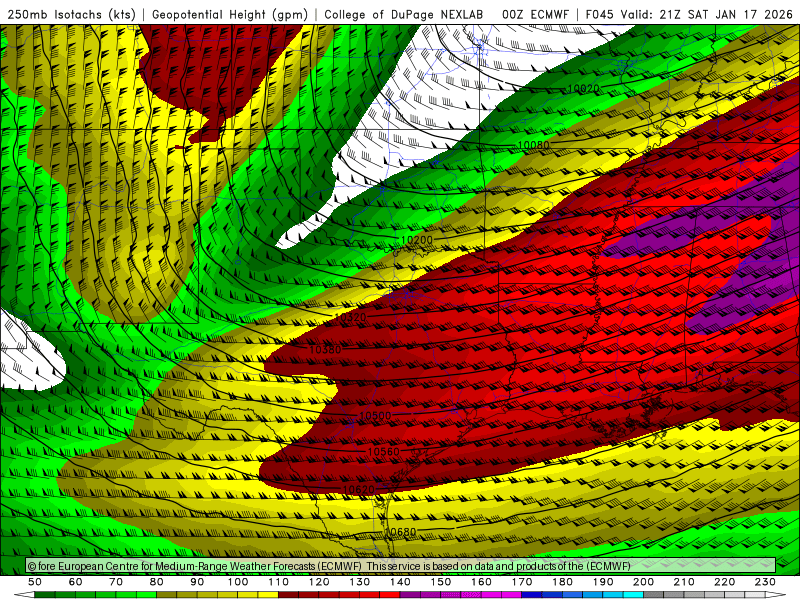Click the 90 knot legend label
The height and width of the screenshot is (600, 800).
(x=197, y=582)
